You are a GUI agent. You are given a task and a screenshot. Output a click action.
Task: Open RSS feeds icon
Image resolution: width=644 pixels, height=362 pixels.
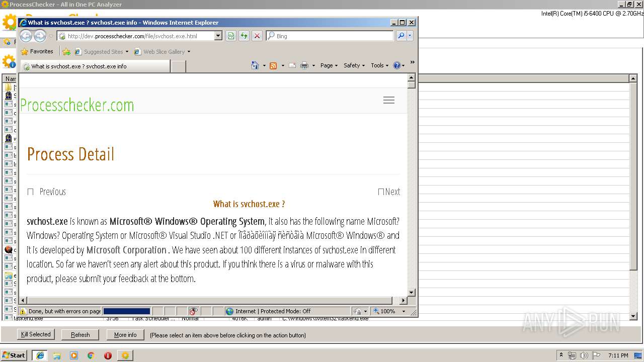click(273, 65)
